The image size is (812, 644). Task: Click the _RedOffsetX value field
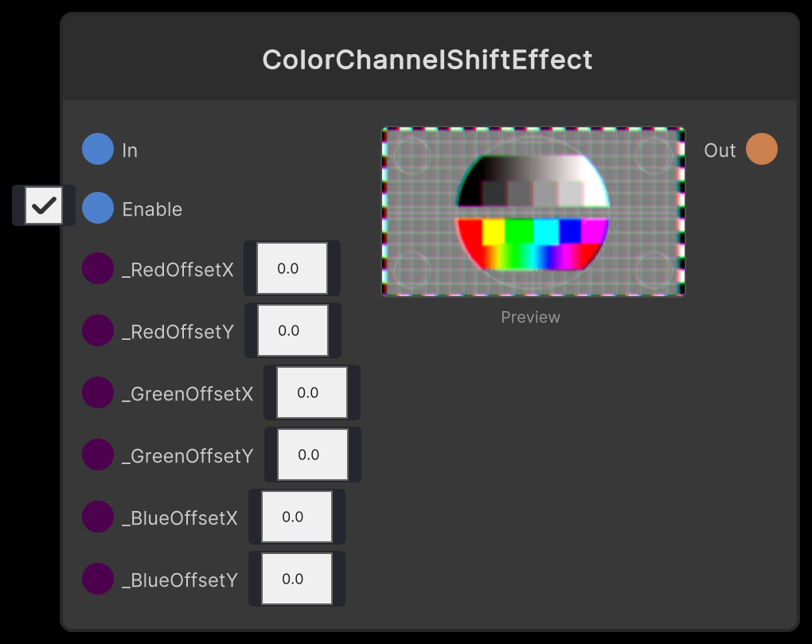pos(292,268)
